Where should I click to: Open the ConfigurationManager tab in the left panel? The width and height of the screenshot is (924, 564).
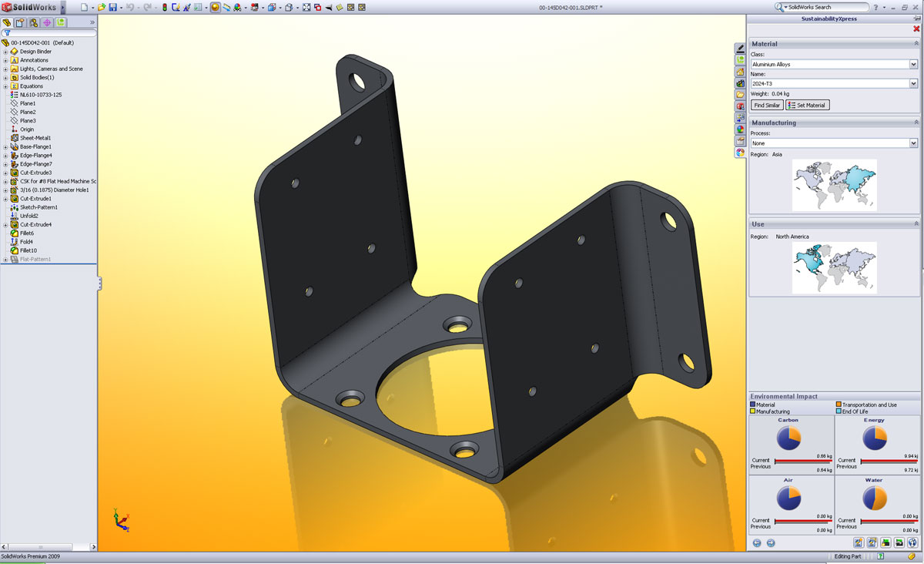[33, 22]
